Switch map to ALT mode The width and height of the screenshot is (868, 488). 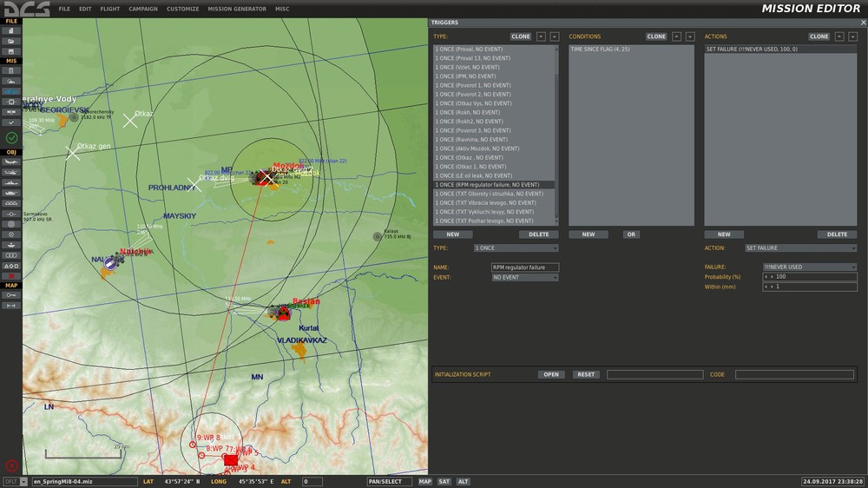463,481
